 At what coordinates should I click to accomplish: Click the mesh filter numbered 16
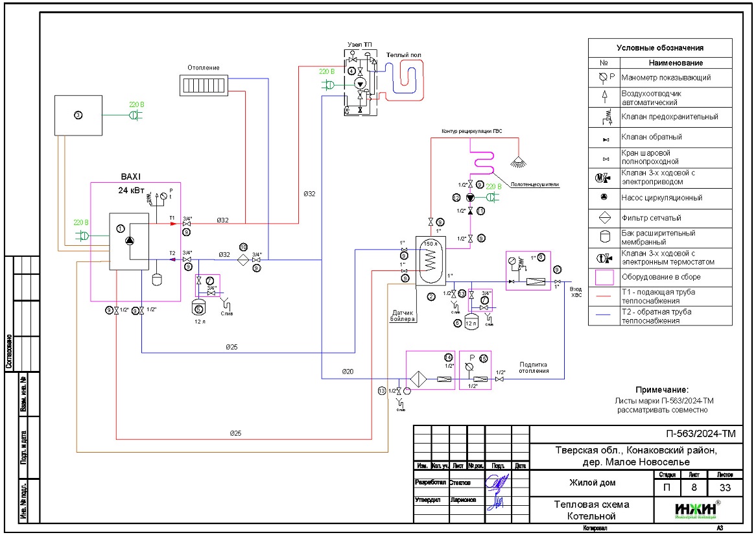click(243, 259)
